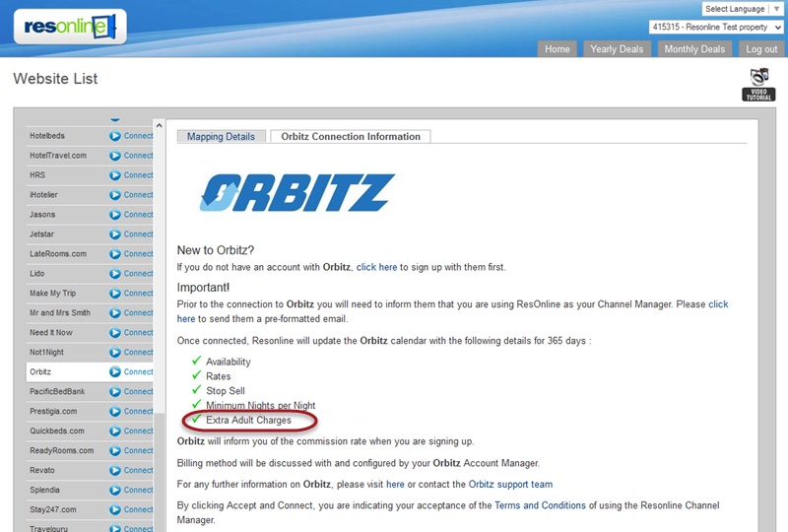Screen dimensions: 788x532
Task: Open the Monthly Deals tab
Action: 694,49
